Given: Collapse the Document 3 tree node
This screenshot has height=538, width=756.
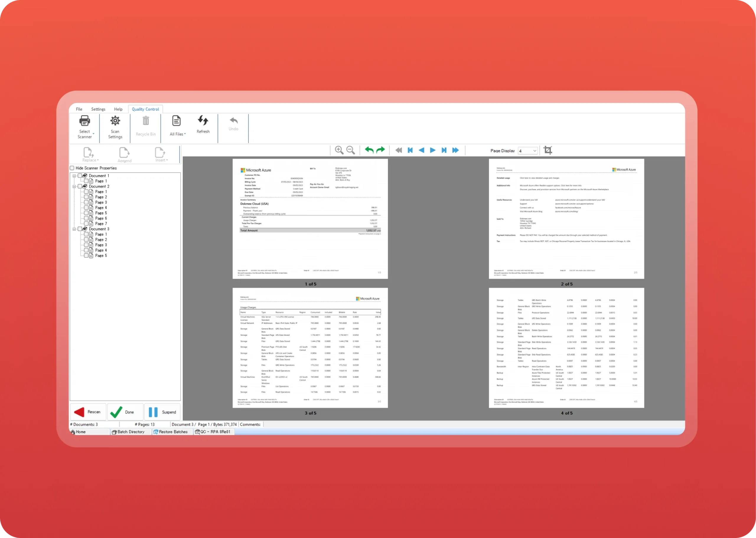Looking at the screenshot, I should [x=74, y=229].
